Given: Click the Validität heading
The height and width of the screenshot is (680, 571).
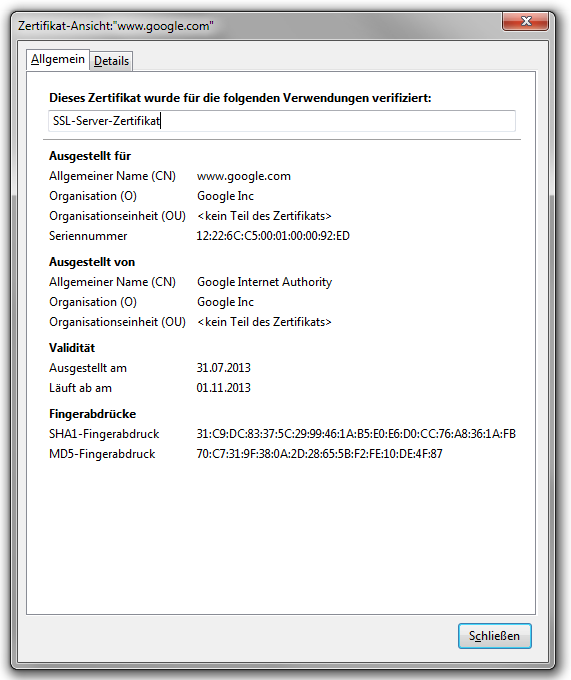Looking at the screenshot, I should pos(72,348).
